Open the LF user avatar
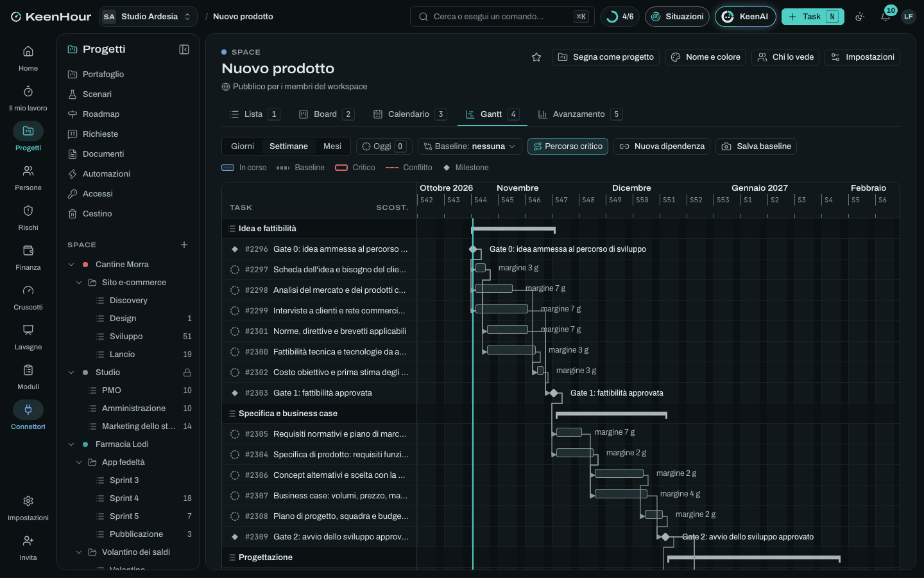 909,17
